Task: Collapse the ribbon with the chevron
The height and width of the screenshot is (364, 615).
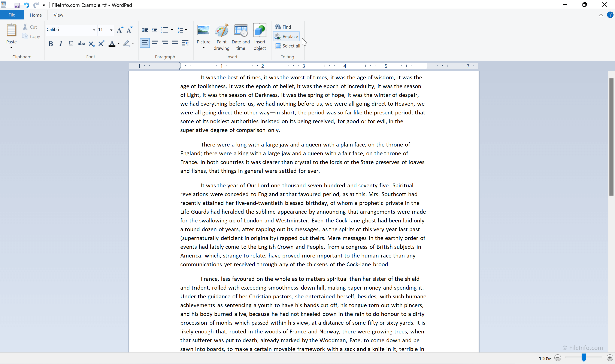Action: tap(601, 15)
